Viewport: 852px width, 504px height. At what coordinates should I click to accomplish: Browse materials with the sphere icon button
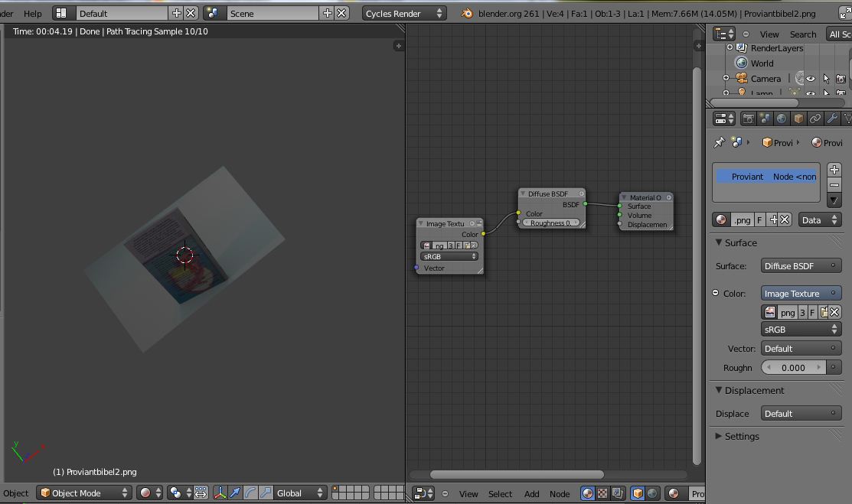[x=721, y=220]
